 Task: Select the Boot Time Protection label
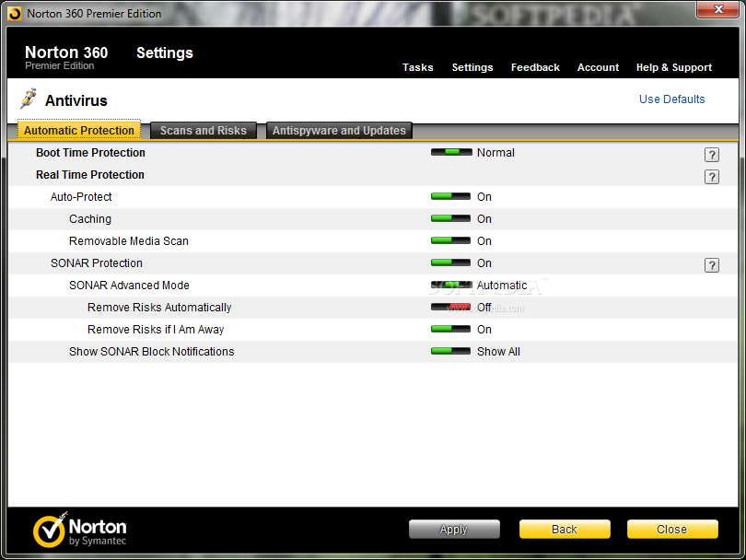pyautogui.click(x=90, y=153)
